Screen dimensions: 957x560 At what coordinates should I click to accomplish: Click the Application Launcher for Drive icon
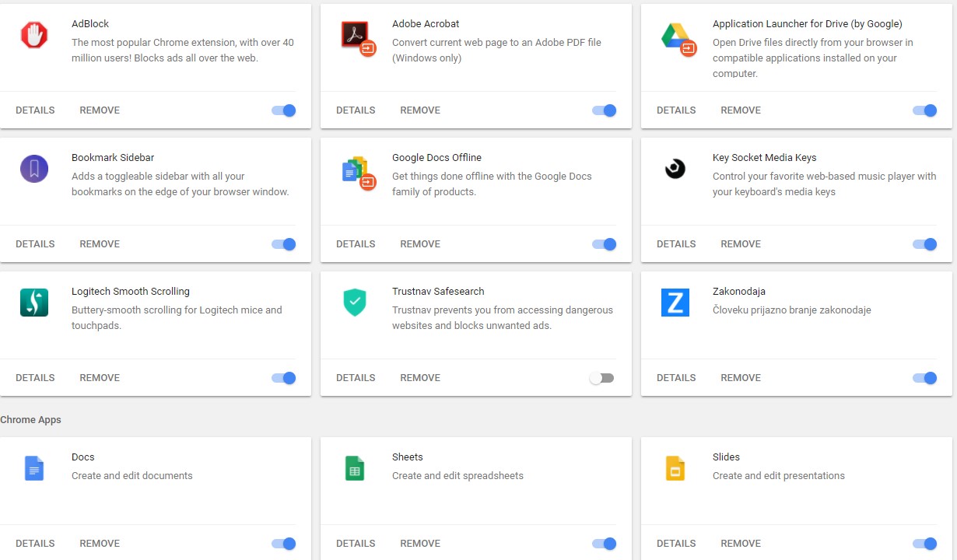[678, 37]
